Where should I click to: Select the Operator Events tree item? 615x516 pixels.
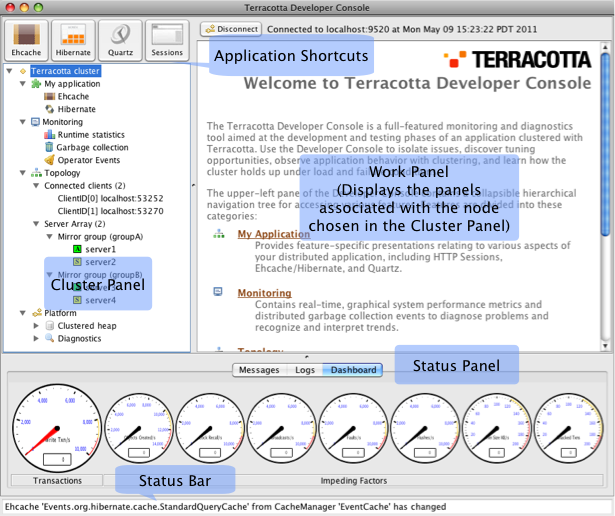89,160
